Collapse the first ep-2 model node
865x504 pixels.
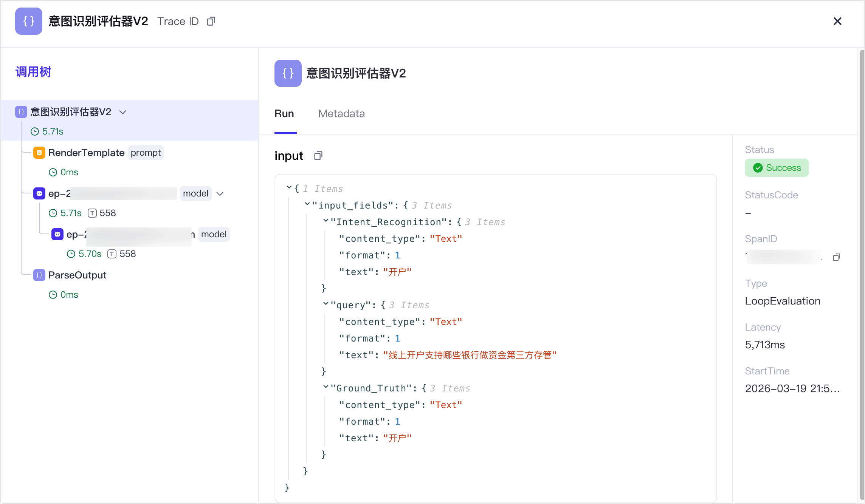click(x=220, y=194)
